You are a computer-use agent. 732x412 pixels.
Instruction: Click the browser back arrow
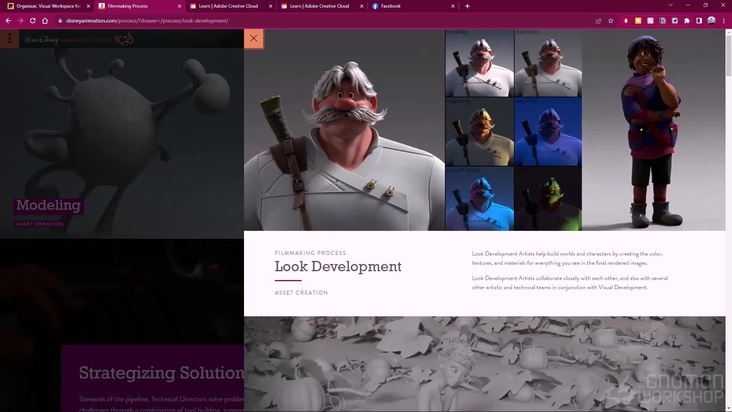tap(8, 20)
